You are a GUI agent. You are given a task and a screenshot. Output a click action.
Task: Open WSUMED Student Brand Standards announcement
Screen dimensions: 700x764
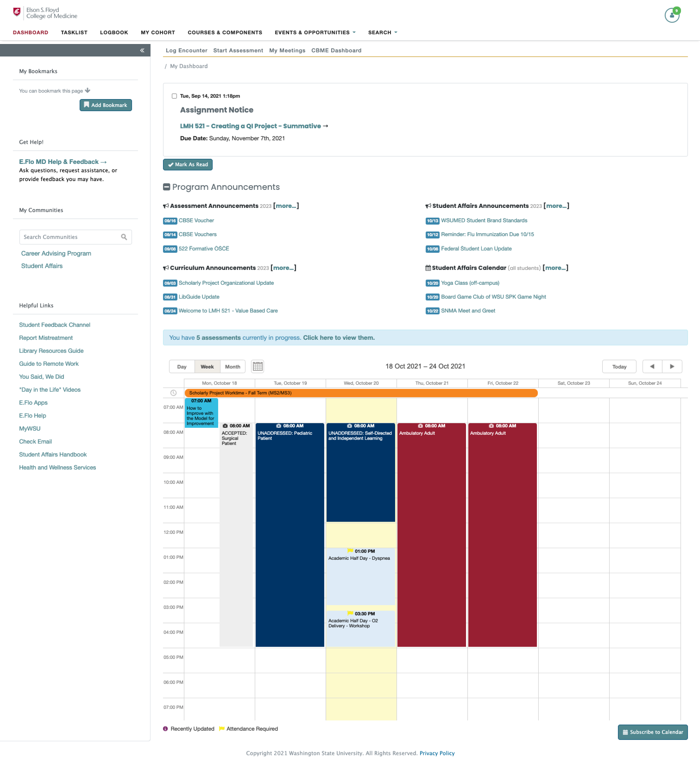click(x=484, y=220)
